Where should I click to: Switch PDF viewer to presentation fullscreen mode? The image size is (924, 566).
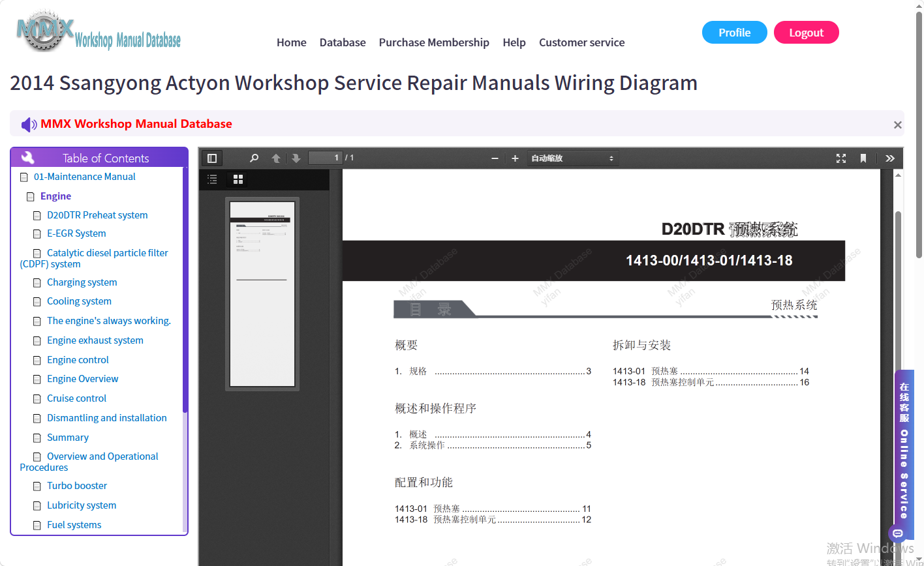click(841, 158)
